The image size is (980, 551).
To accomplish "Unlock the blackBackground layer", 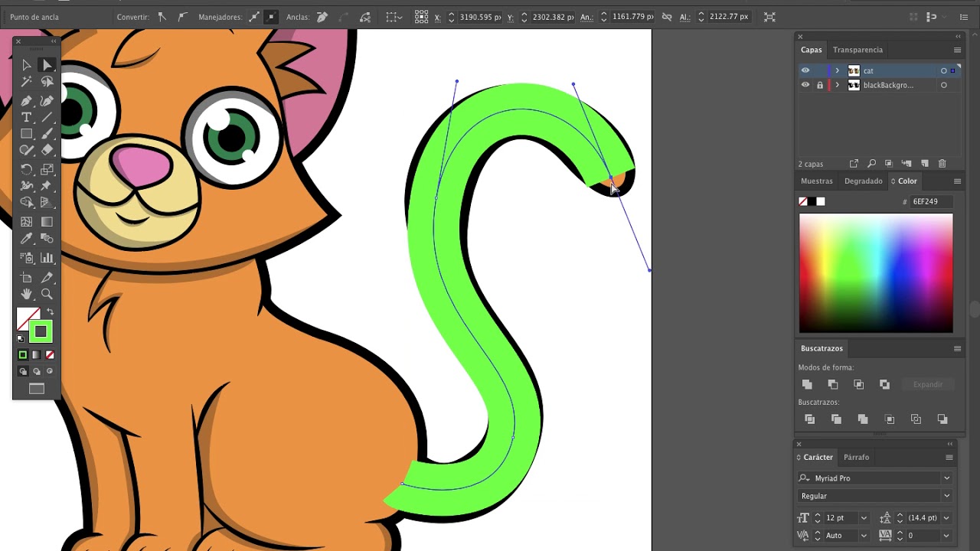I will pyautogui.click(x=819, y=85).
